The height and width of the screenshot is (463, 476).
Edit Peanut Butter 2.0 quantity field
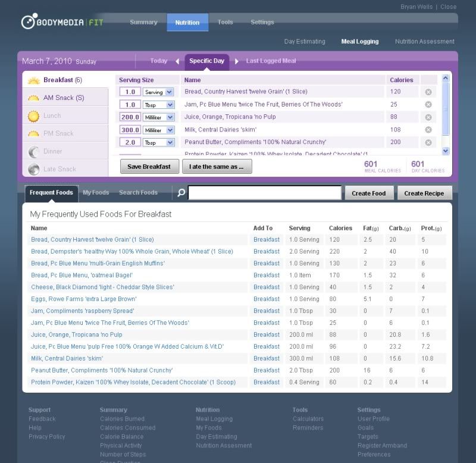click(x=130, y=142)
